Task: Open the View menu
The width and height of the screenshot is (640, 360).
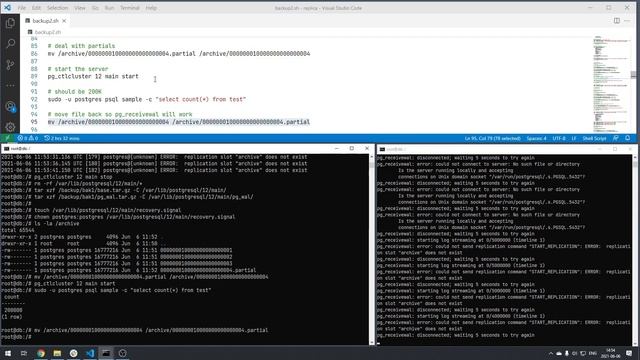Action: pyautogui.click(x=80, y=8)
